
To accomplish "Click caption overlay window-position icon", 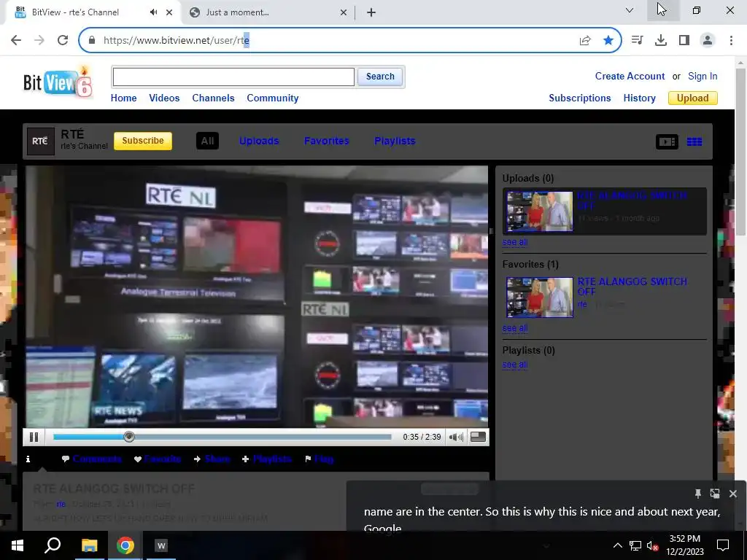I will click(x=715, y=494).
